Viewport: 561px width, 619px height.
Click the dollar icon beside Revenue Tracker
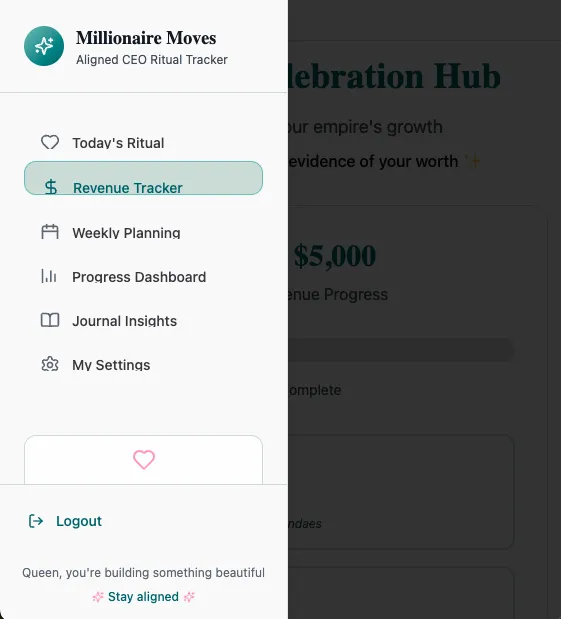(x=51, y=187)
